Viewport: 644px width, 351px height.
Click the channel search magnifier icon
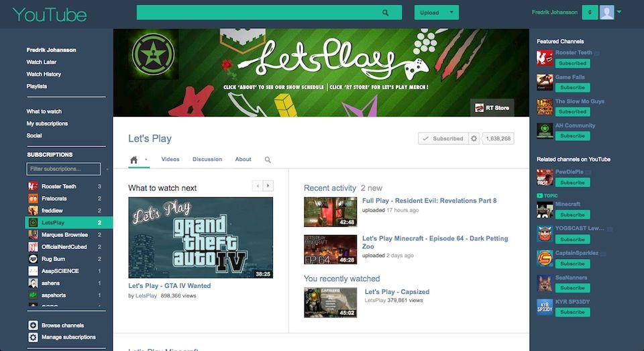tap(268, 160)
